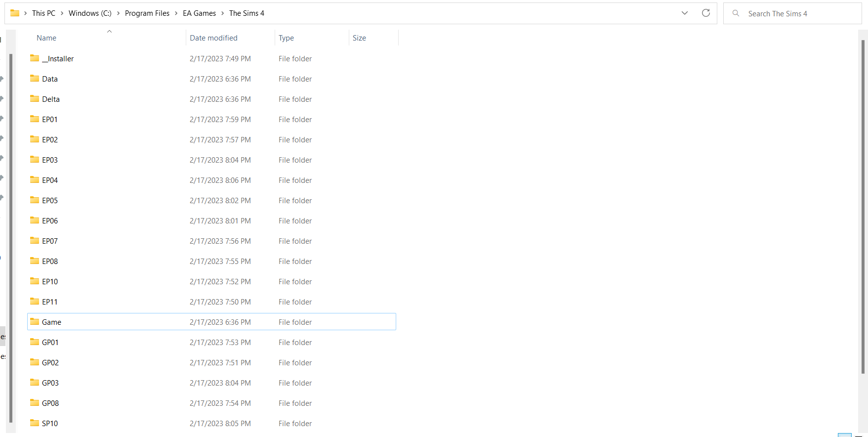Sort by Date modified column
The image size is (868, 437).
point(213,38)
